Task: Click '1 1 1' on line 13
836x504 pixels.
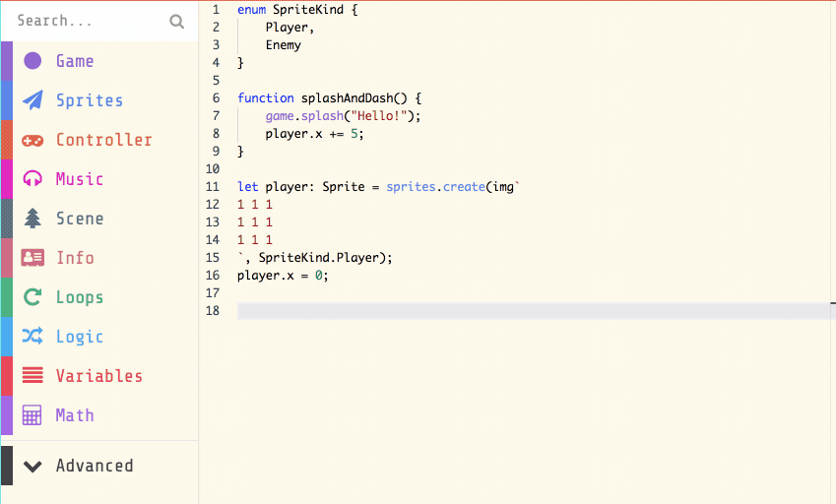Action: tap(255, 222)
